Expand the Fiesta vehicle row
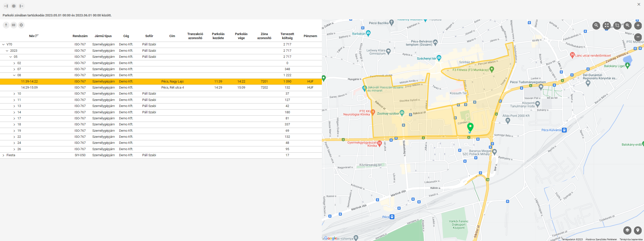This screenshot has width=644, height=241. [3, 155]
